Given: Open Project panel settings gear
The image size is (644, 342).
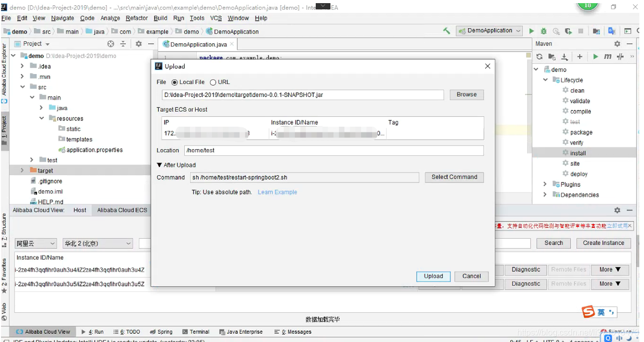Looking at the screenshot, I should pos(139,44).
